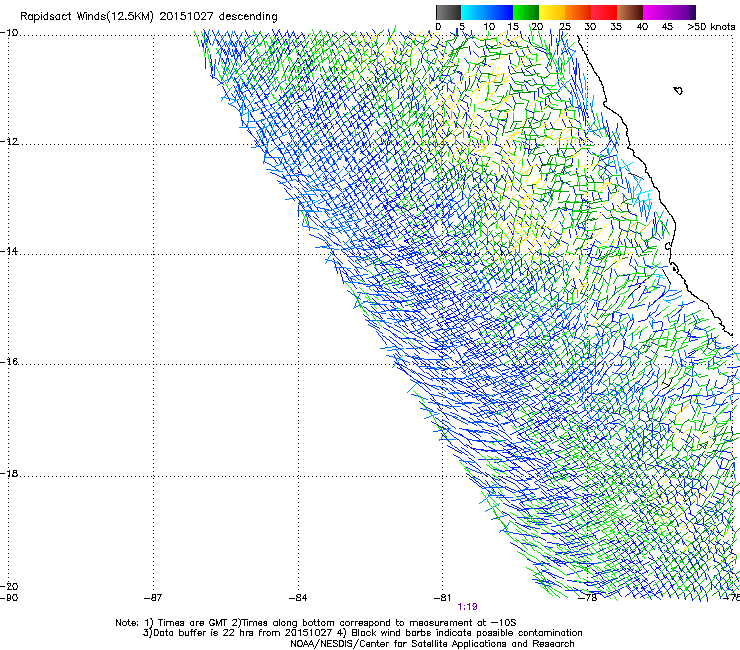Select the green 15-20 knots legend swatch

pos(526,12)
